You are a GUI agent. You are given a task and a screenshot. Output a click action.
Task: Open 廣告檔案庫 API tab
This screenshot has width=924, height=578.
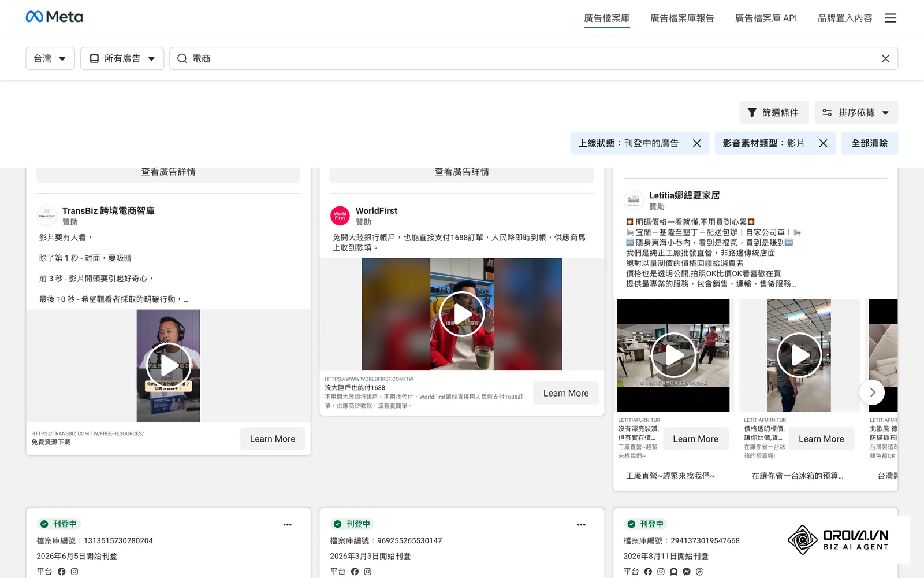766,18
